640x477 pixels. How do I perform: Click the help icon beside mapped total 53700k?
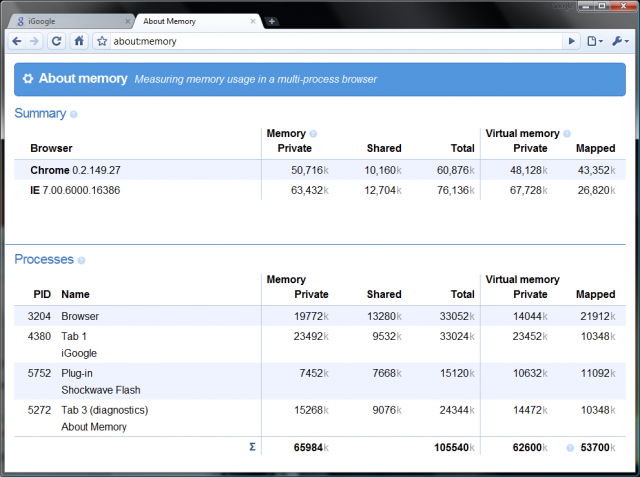570,448
